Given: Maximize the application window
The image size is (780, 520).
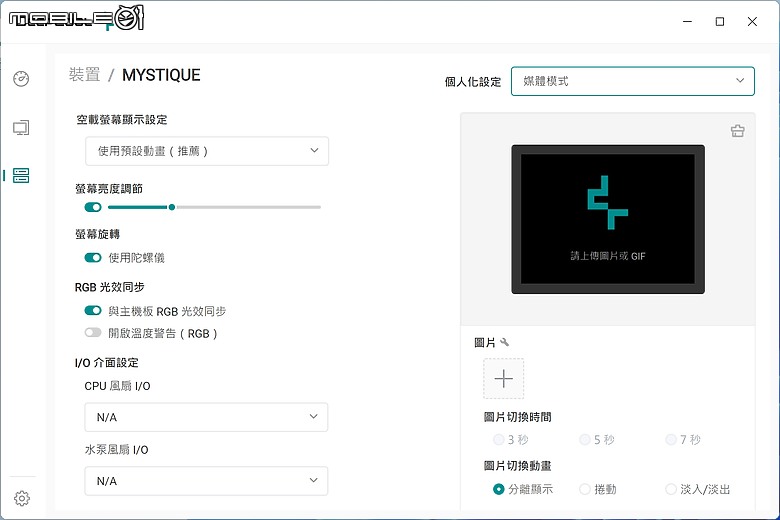Looking at the screenshot, I should [720, 21].
